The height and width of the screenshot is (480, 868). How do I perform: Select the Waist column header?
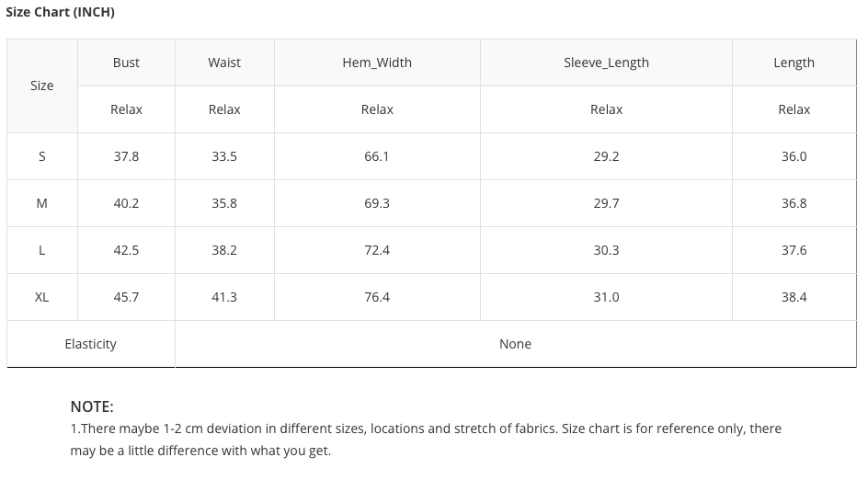tap(224, 63)
